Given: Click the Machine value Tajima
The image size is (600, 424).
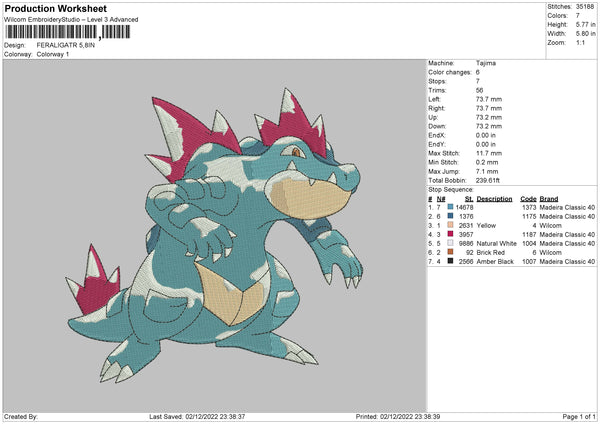Looking at the screenshot, I should 486,63.
